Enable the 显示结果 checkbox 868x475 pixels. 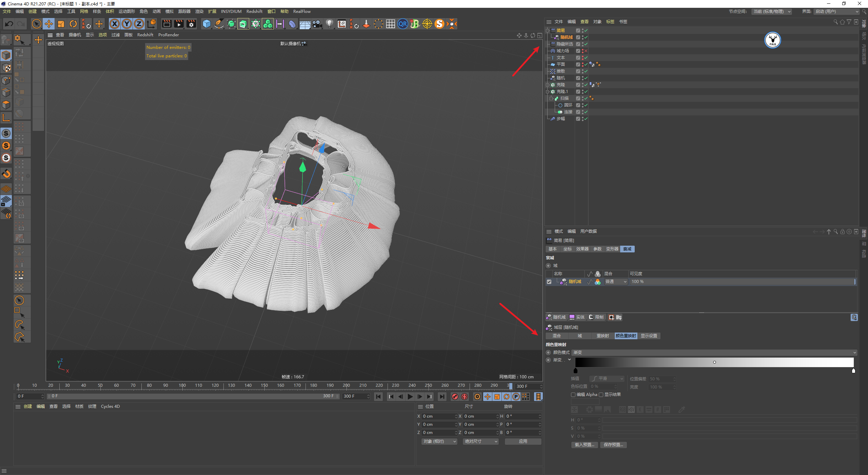(x=601, y=395)
